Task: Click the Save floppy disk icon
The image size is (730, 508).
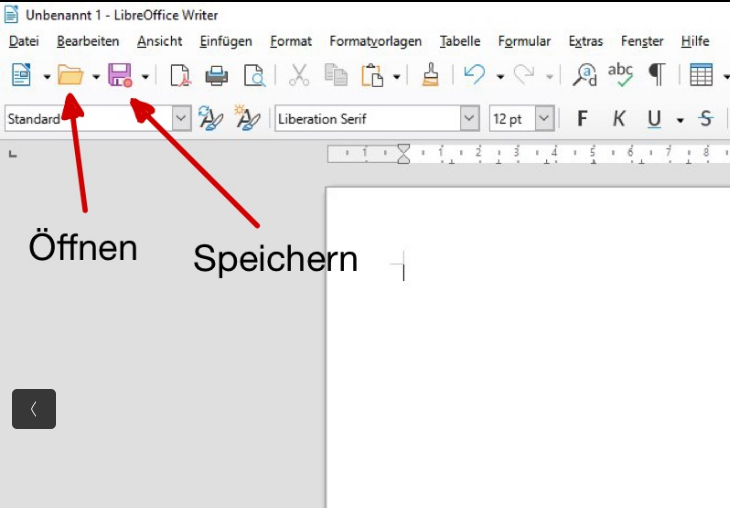Action: (120, 75)
